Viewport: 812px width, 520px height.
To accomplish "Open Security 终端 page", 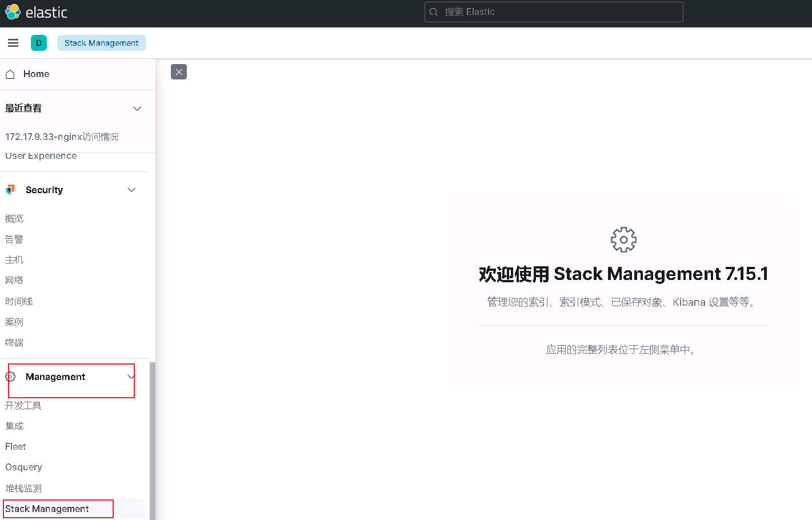I will (x=14, y=343).
